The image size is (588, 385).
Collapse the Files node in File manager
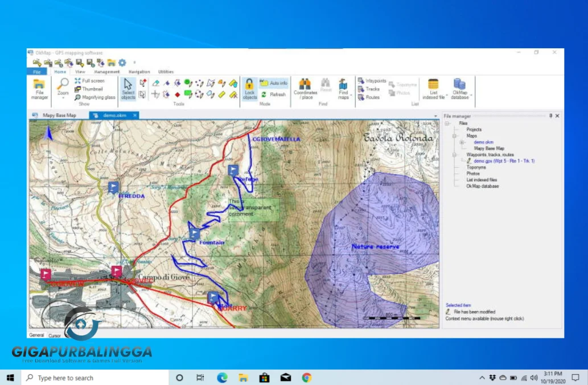click(446, 123)
